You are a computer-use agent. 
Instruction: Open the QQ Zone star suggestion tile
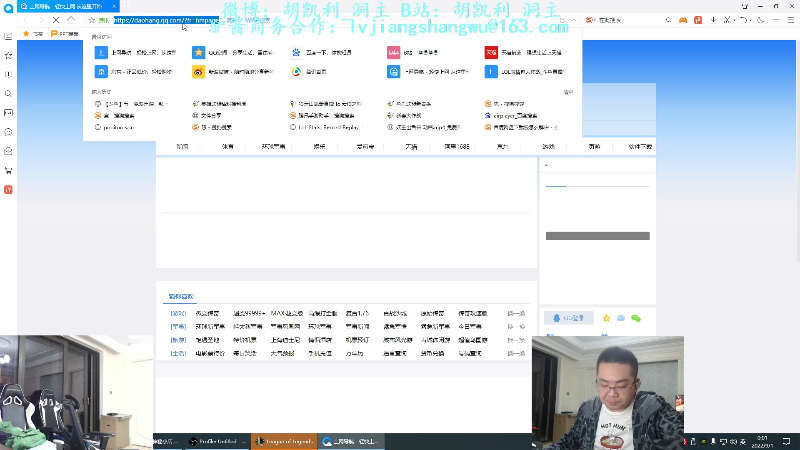point(233,53)
